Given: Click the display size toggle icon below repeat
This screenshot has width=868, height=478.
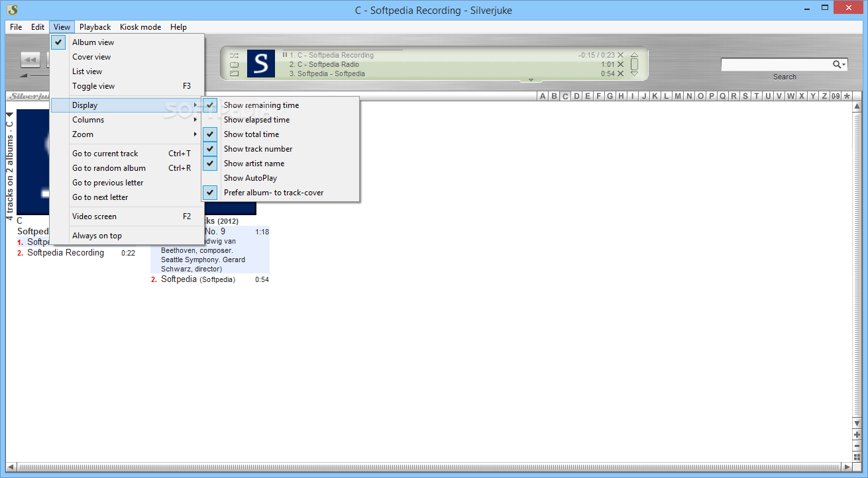Looking at the screenshot, I should pyautogui.click(x=234, y=74).
